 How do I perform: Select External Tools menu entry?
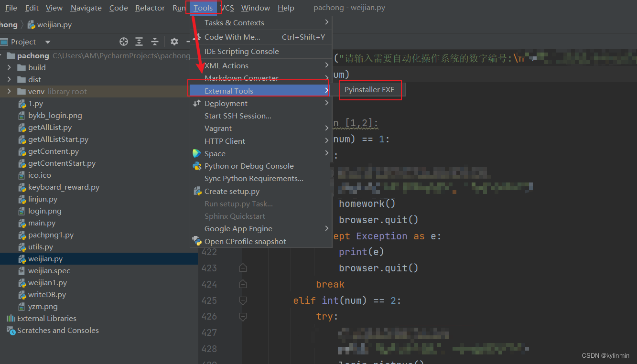(261, 91)
